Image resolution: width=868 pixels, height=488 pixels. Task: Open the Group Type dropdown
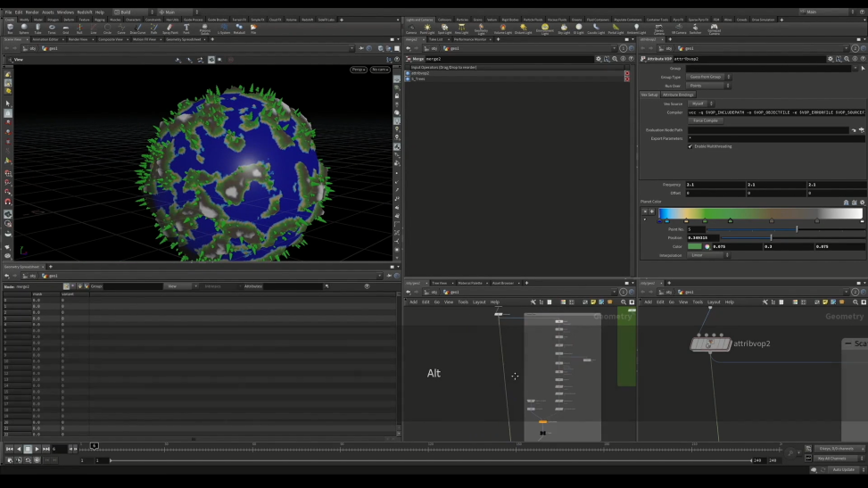(x=708, y=77)
